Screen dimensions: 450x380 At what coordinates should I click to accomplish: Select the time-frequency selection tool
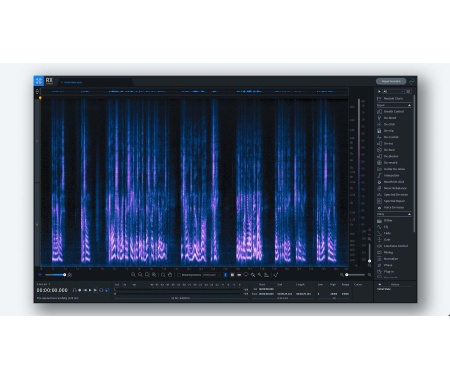(232, 275)
